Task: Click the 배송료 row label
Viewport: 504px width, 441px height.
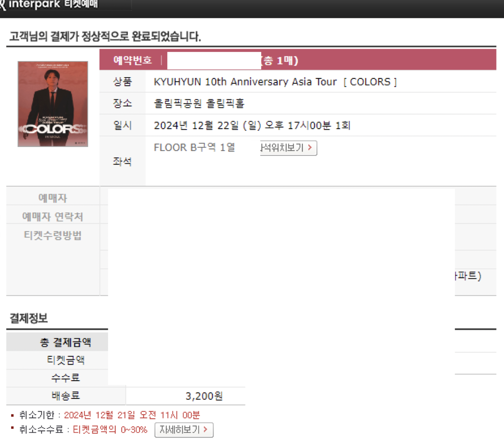Action: (65, 396)
